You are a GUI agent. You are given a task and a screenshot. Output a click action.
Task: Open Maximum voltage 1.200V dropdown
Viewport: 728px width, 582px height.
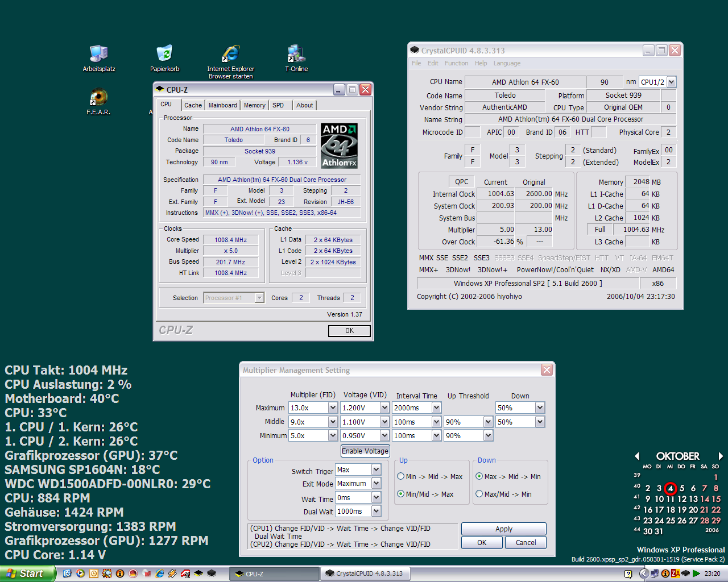click(x=384, y=408)
